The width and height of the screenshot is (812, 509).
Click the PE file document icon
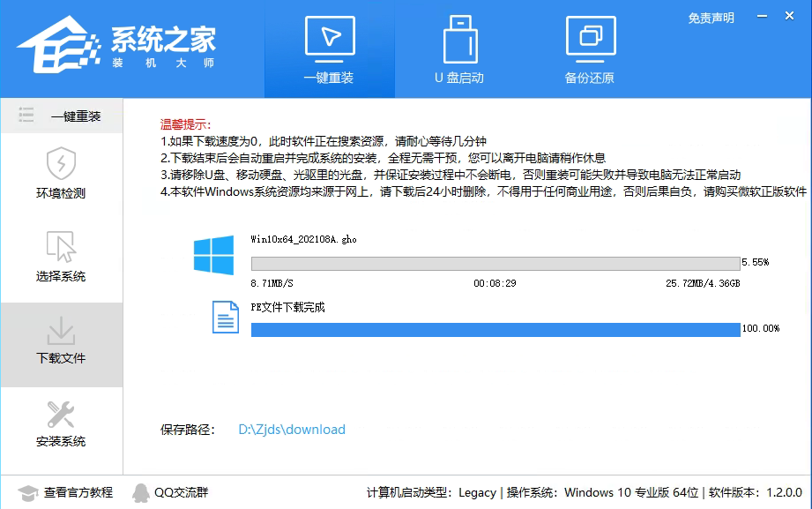coord(226,318)
